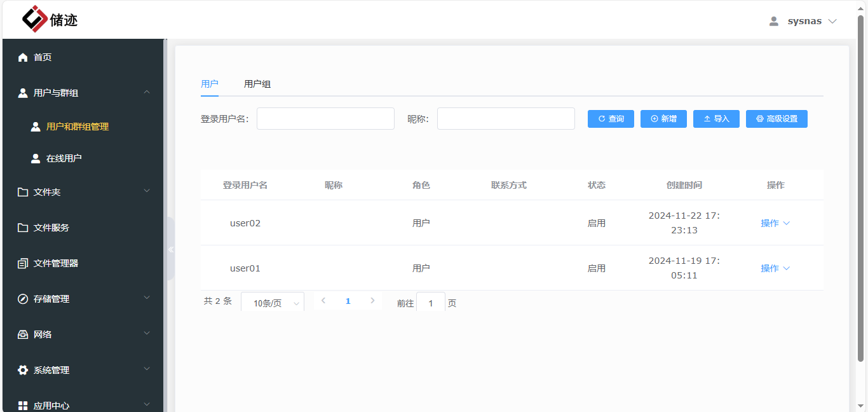Viewport: 868px width, 412px height.
Task: Open the user profile icon near sysnas
Action: [x=773, y=20]
